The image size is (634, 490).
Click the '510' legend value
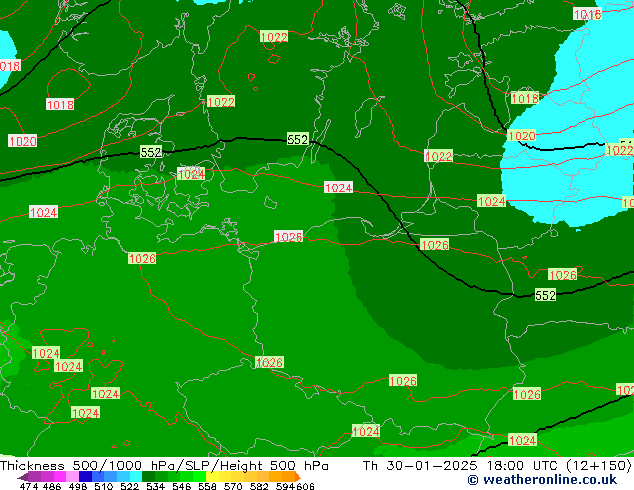(x=104, y=486)
